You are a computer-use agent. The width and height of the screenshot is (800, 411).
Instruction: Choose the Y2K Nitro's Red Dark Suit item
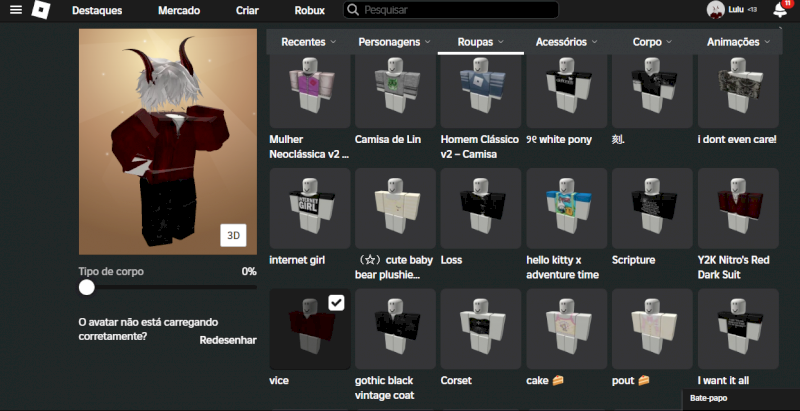coord(737,208)
